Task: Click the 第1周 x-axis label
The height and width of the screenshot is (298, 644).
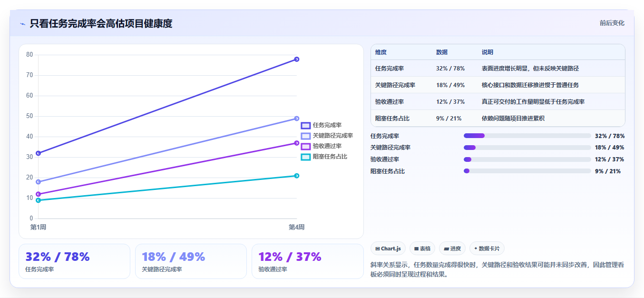Action: coord(38,228)
